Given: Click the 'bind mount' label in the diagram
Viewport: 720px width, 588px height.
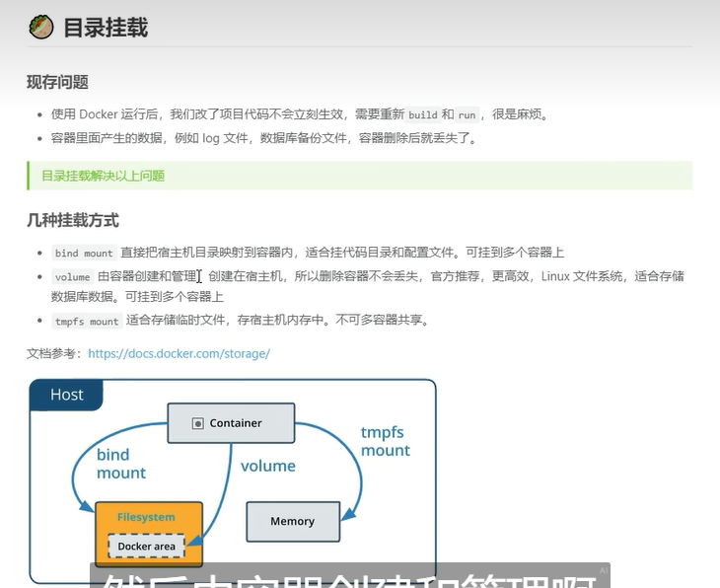Looking at the screenshot, I should pyautogui.click(x=121, y=464).
